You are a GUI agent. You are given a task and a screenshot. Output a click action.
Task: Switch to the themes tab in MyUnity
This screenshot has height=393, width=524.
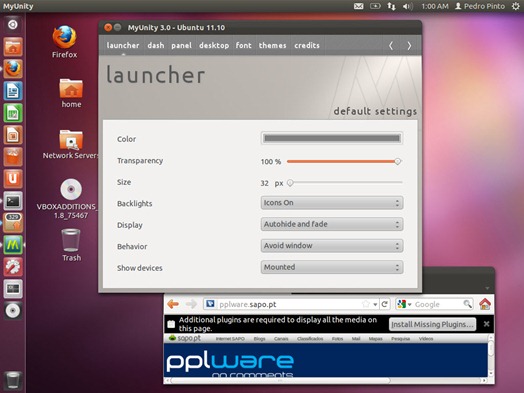272,45
